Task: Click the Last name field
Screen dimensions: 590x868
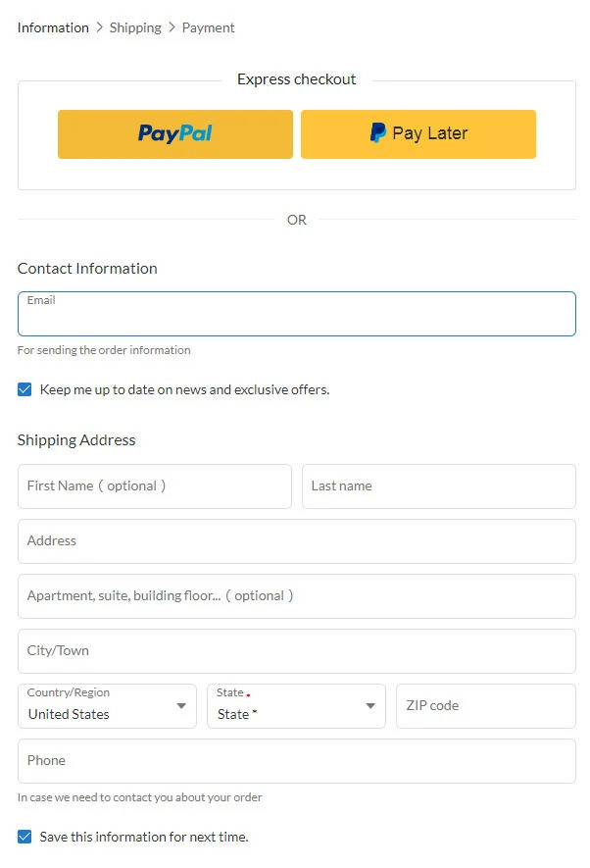Action: [x=438, y=486]
